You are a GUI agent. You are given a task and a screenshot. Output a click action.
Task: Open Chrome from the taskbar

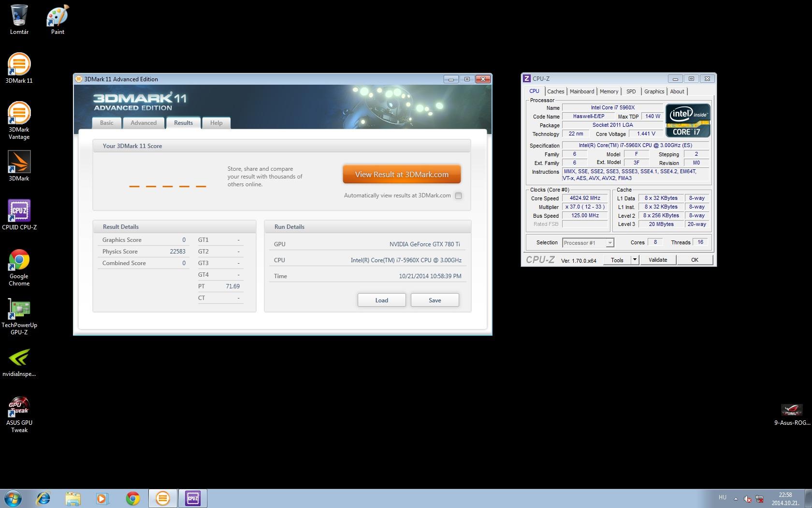[132, 498]
